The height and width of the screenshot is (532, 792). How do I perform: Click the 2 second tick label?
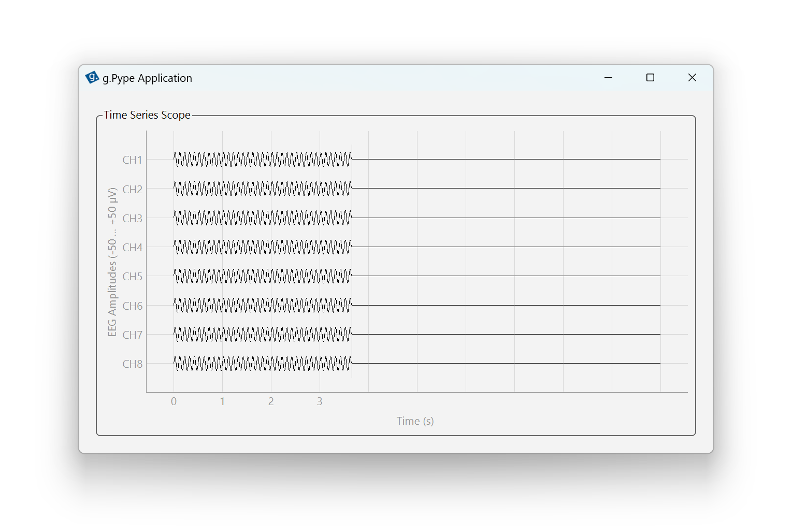pos(271,401)
